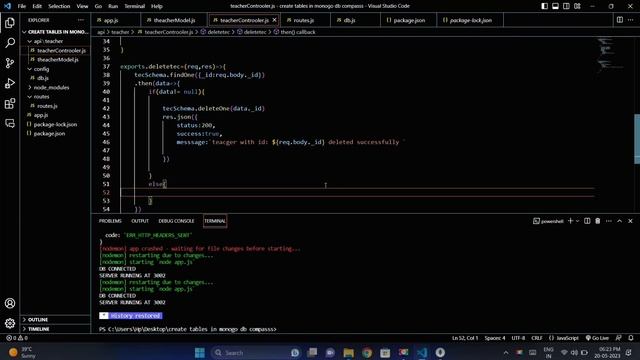The height and width of the screenshot is (360, 640).
Task: Open Source Control view
Action: pos(10,63)
